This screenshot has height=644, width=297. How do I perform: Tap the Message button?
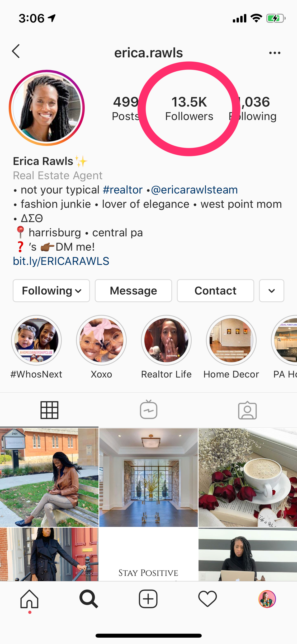pos(133,291)
